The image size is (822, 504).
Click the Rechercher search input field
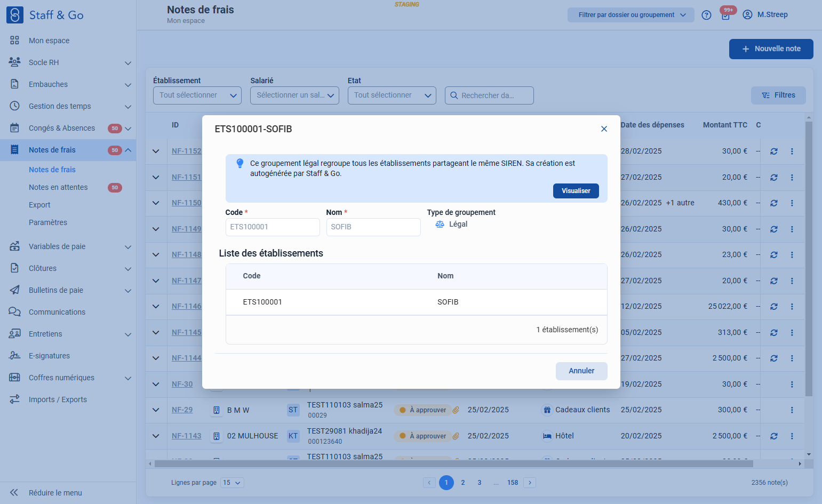(x=489, y=95)
